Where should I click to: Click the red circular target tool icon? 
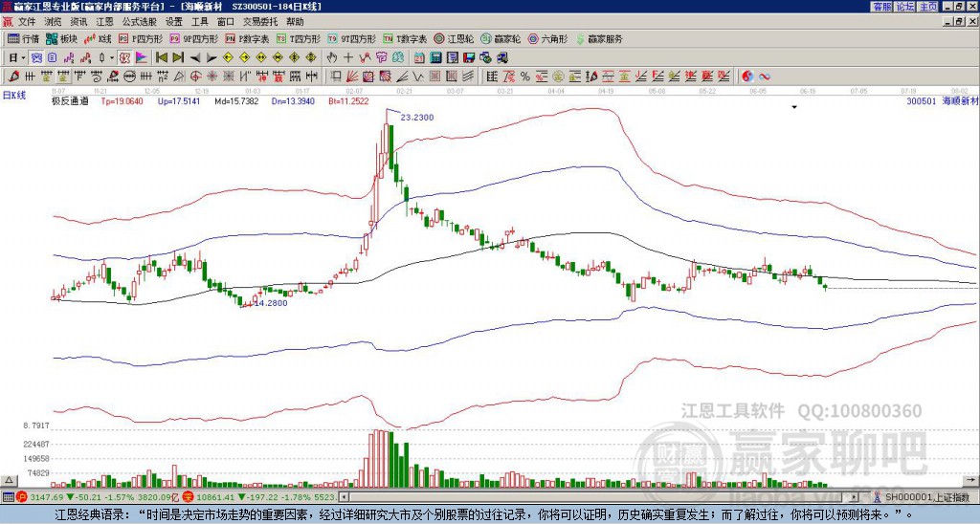click(195, 76)
